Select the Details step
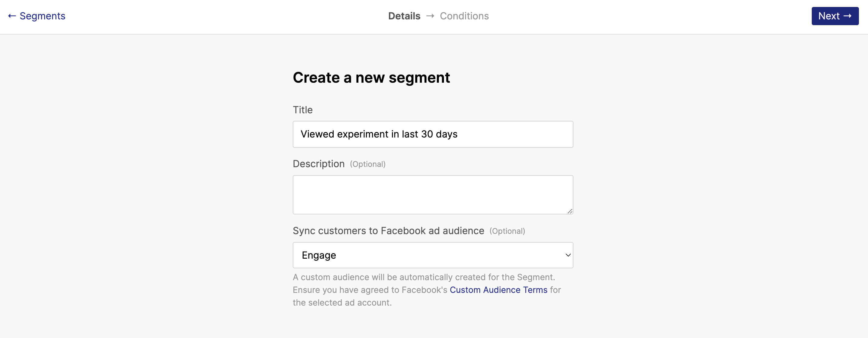The image size is (868, 338). 404,16
